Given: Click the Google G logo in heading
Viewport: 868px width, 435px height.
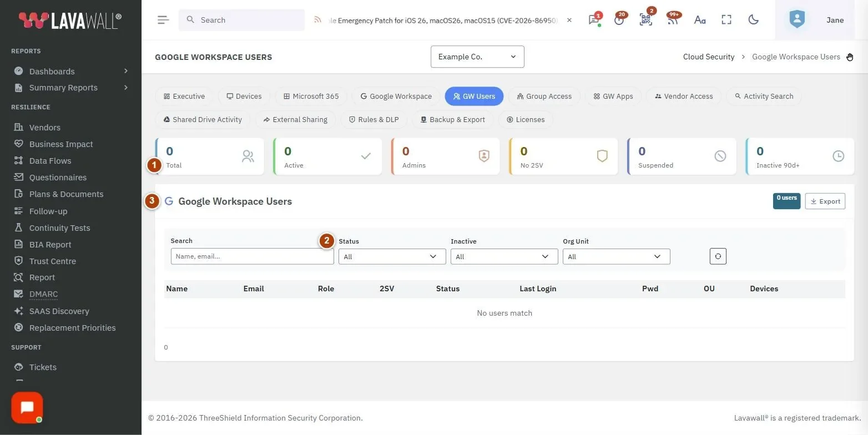Looking at the screenshot, I should [x=169, y=201].
